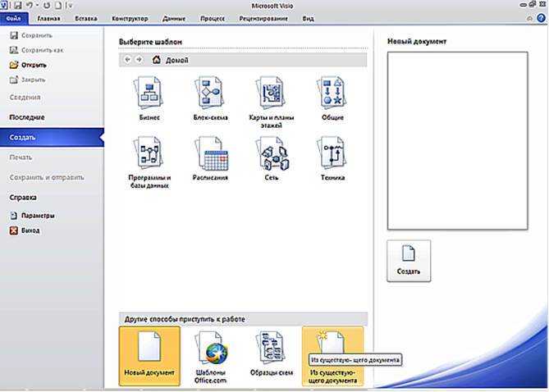Open the Последние recent files section
Screen dimensions: 549x392
tap(27, 117)
